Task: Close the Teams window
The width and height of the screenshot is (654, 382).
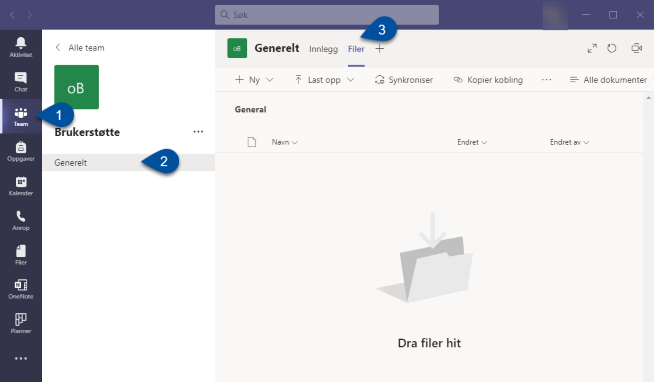Action: click(640, 15)
